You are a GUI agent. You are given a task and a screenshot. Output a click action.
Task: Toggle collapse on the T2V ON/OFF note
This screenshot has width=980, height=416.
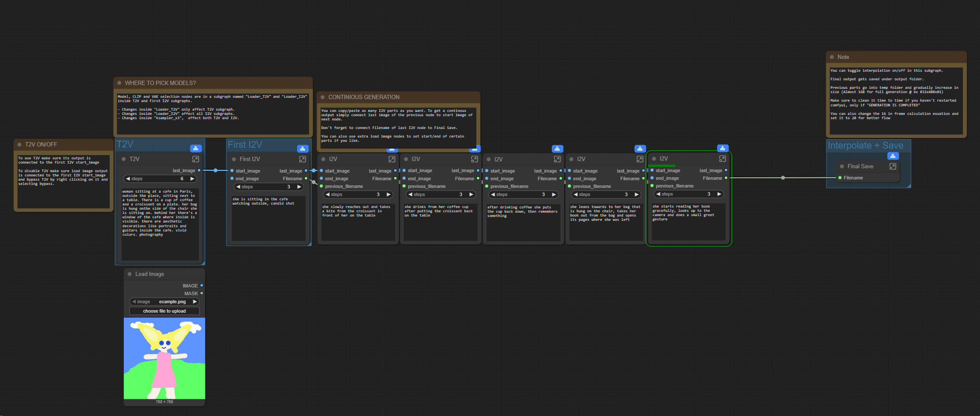click(x=20, y=144)
